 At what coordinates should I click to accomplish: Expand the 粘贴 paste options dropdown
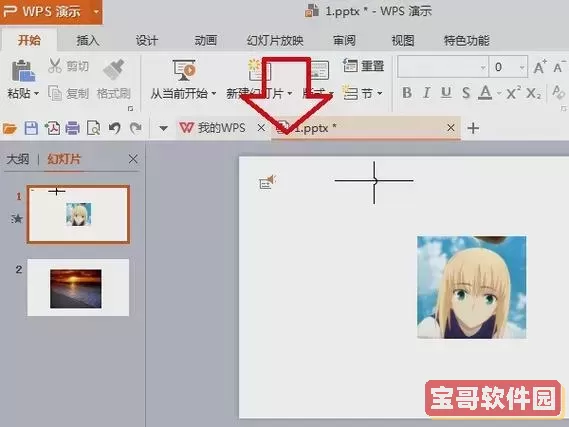click(x=37, y=94)
